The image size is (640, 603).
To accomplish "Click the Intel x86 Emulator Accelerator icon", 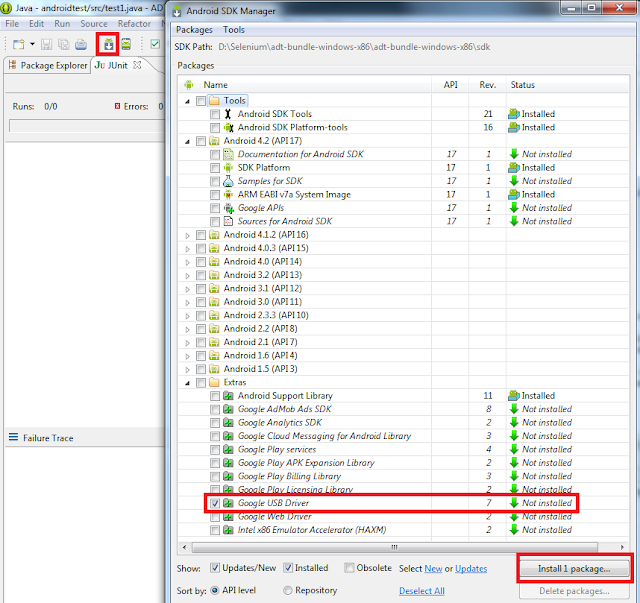I will 228,530.
